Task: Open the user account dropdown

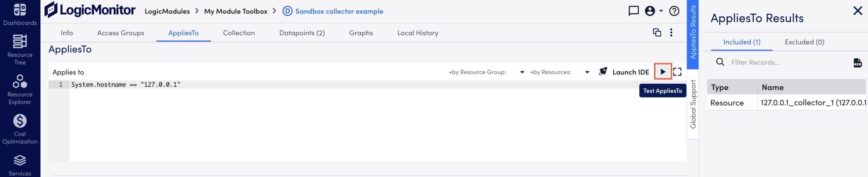Action: coord(653,11)
